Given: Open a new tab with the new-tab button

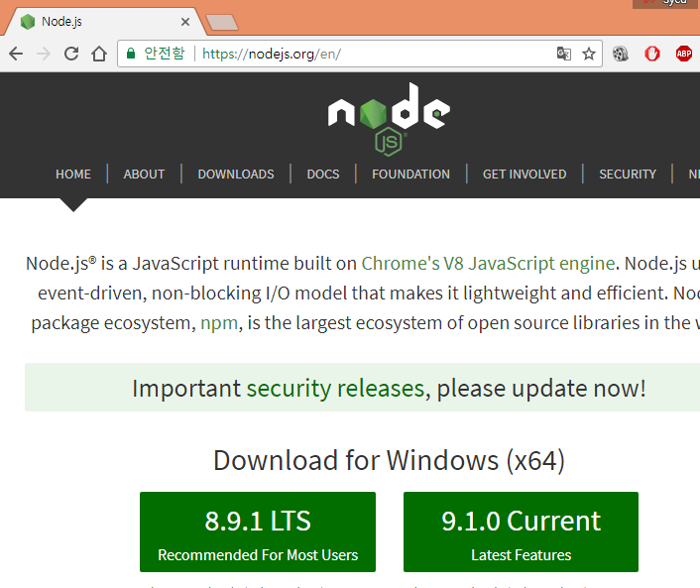Looking at the screenshot, I should (222, 22).
